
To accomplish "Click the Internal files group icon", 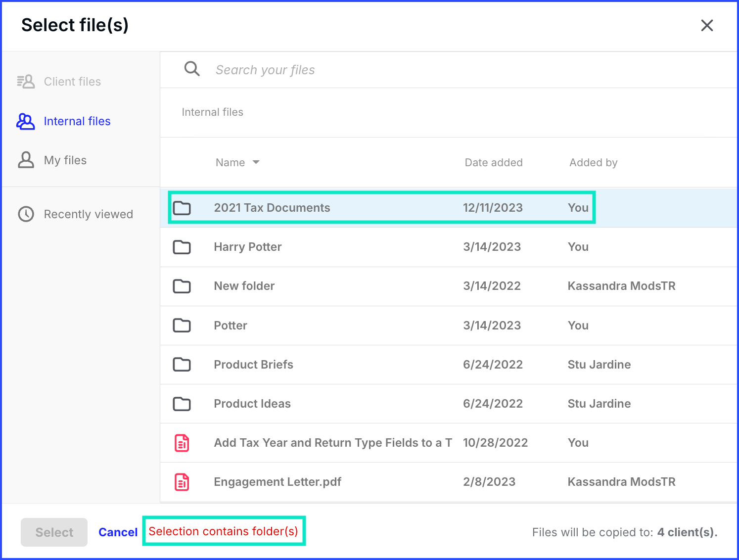I will pyautogui.click(x=26, y=121).
